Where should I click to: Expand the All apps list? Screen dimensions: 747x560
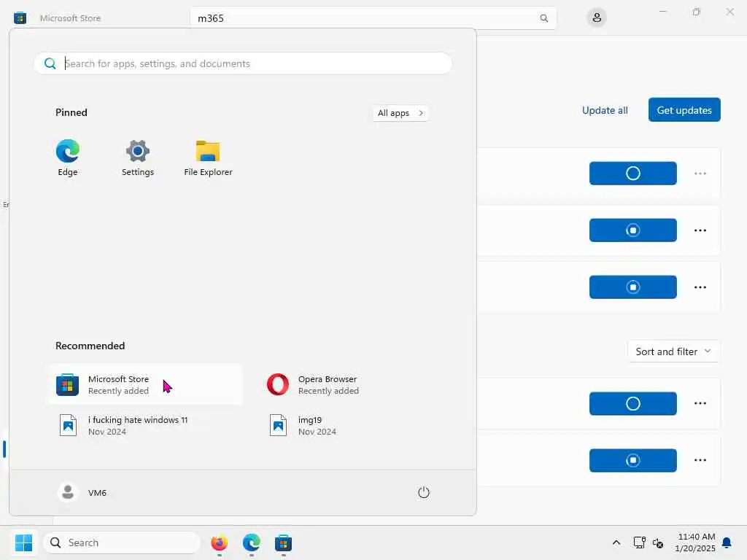(x=400, y=113)
